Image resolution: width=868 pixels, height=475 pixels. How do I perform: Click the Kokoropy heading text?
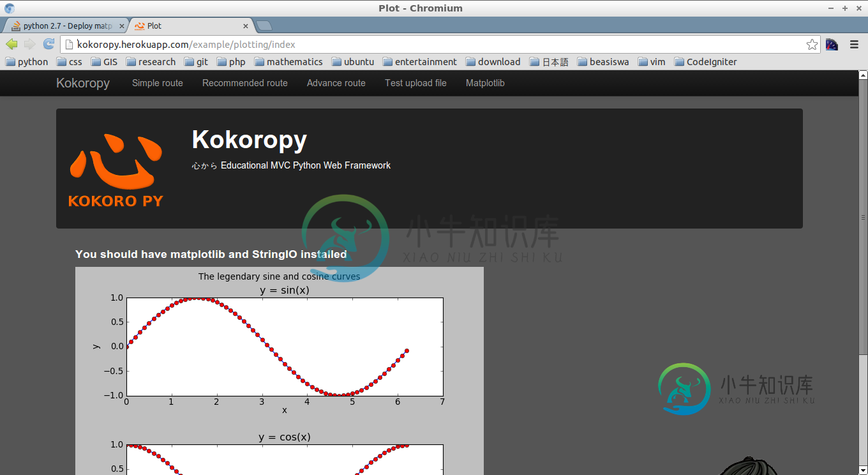point(249,139)
